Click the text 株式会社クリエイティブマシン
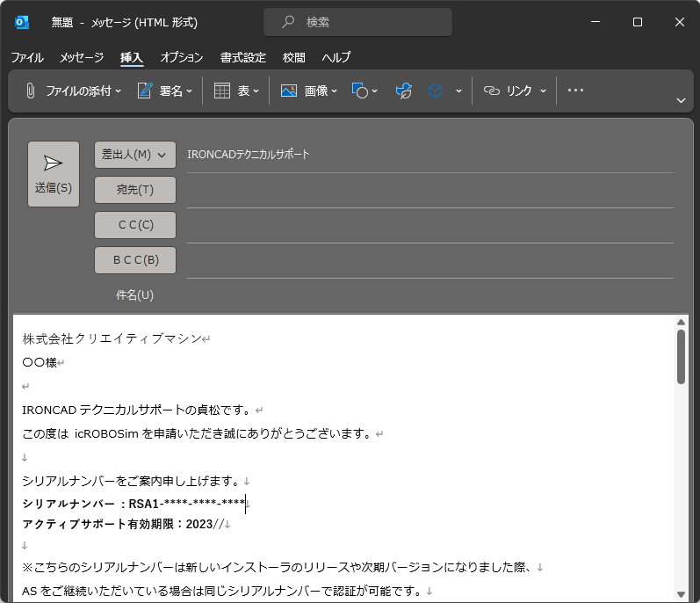 (112, 339)
